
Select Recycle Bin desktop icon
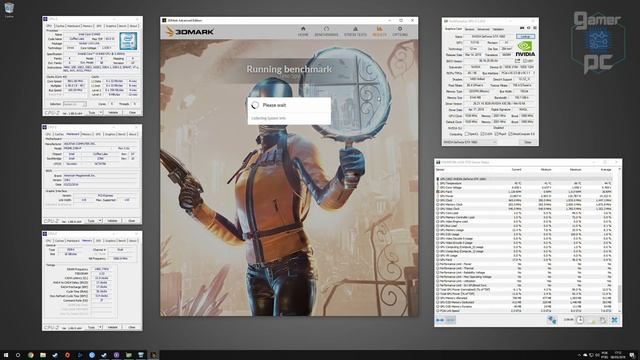coord(9,9)
